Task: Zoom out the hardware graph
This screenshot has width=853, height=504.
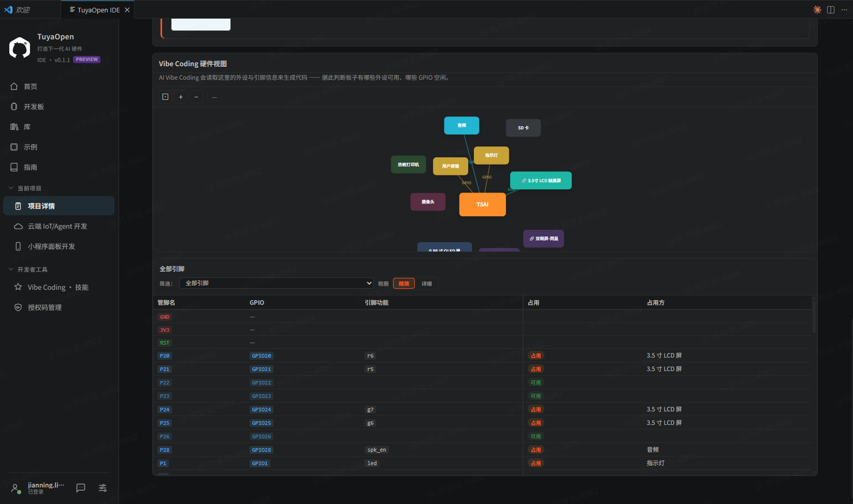Action: 196,97
